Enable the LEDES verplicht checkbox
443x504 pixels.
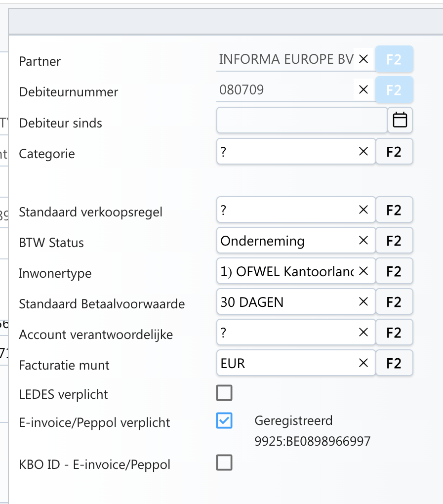point(224,393)
